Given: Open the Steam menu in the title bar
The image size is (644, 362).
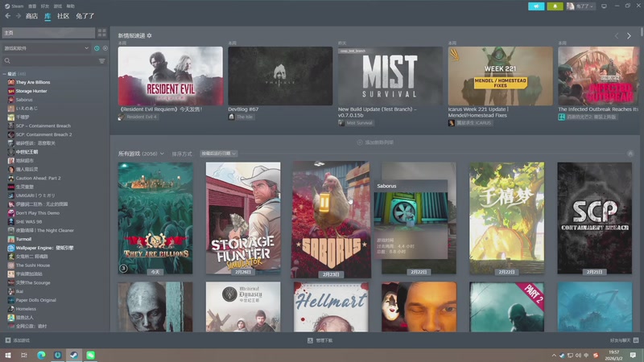Looking at the screenshot, I should pos(14,6).
